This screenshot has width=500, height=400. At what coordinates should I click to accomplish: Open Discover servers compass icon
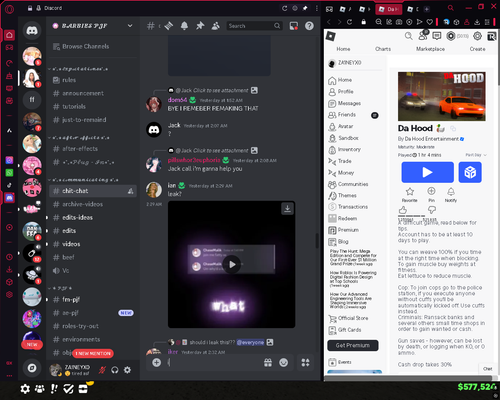[x=32, y=368]
